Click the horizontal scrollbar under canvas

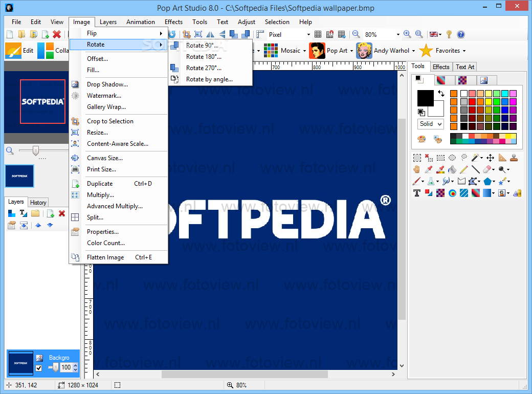point(245,375)
